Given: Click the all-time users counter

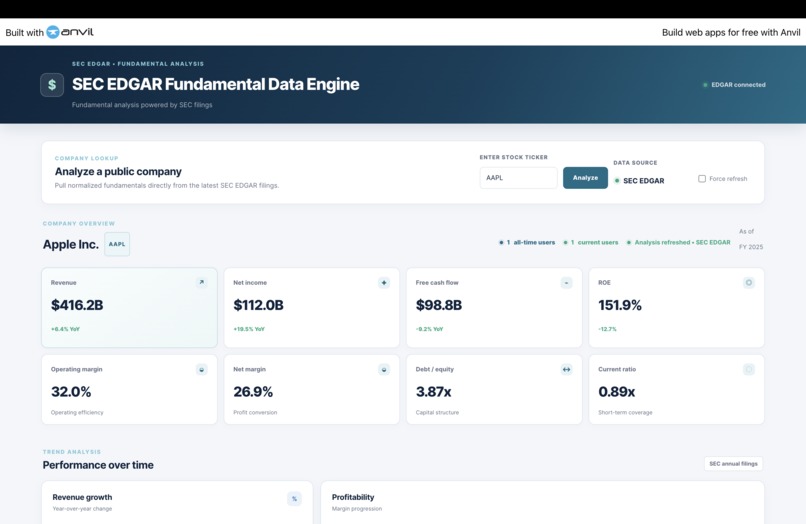Looking at the screenshot, I should 527,242.
